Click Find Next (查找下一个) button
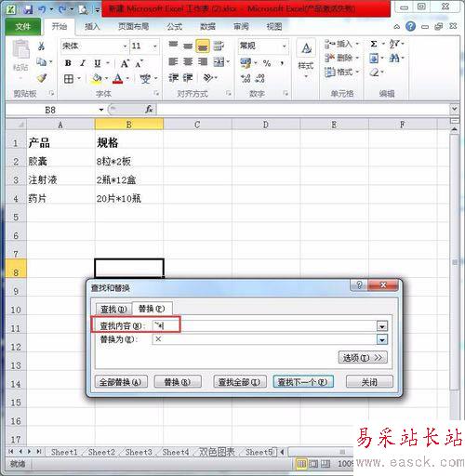The height and width of the screenshot is (476, 465). (303, 382)
